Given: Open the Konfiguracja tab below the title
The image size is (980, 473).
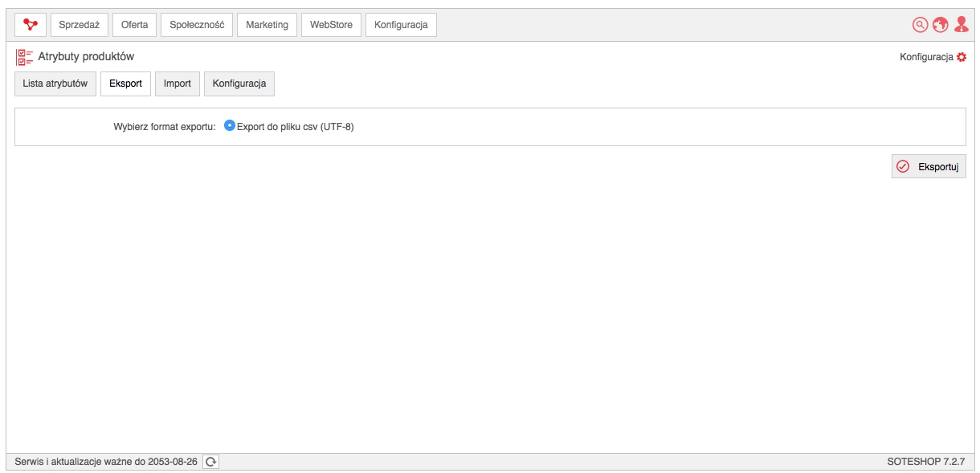Looking at the screenshot, I should click(239, 84).
